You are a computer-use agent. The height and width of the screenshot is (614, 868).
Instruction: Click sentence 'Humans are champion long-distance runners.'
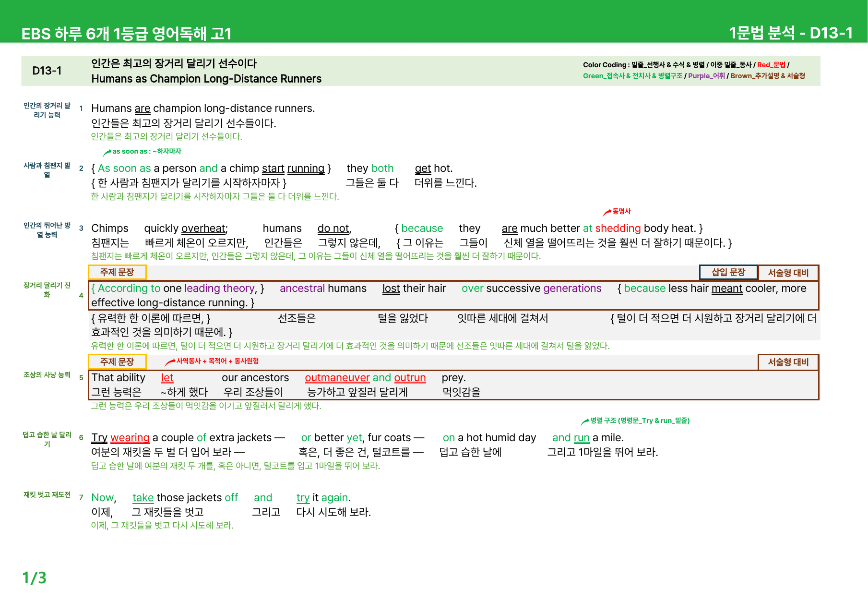pos(203,108)
